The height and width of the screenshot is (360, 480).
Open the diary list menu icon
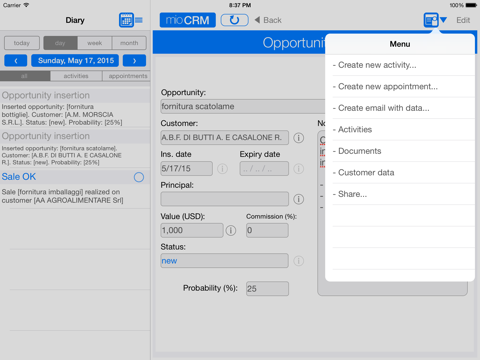[x=139, y=20]
